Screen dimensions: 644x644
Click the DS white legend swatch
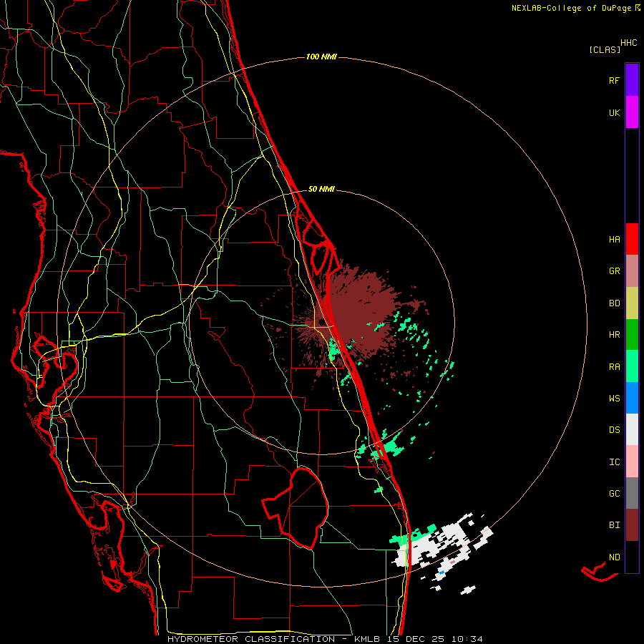click(x=632, y=429)
